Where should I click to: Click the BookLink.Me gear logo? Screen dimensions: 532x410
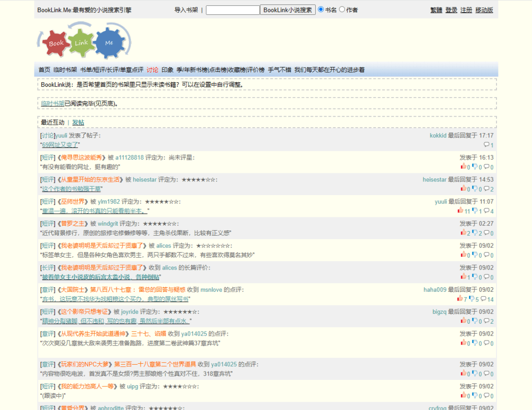[84, 42]
